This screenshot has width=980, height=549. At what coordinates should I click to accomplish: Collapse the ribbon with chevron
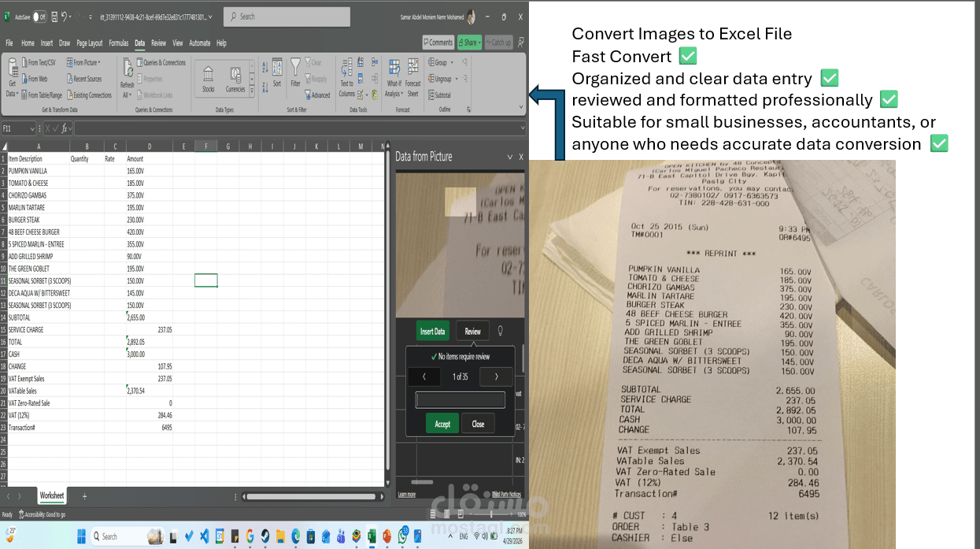[x=520, y=107]
